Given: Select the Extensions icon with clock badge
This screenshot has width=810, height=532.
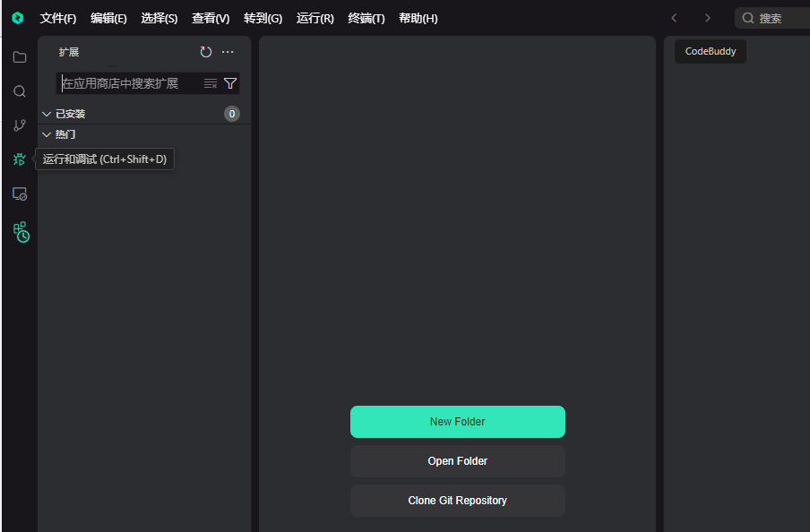Looking at the screenshot, I should [22, 232].
